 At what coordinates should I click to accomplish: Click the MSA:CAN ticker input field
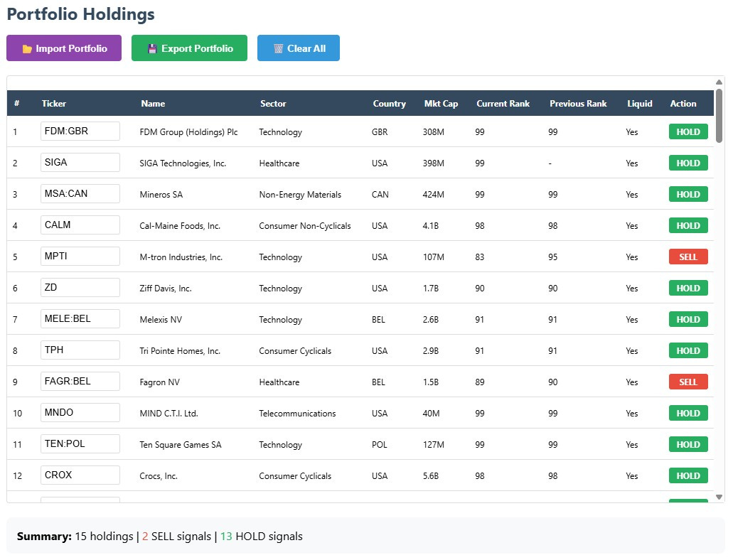pos(80,194)
